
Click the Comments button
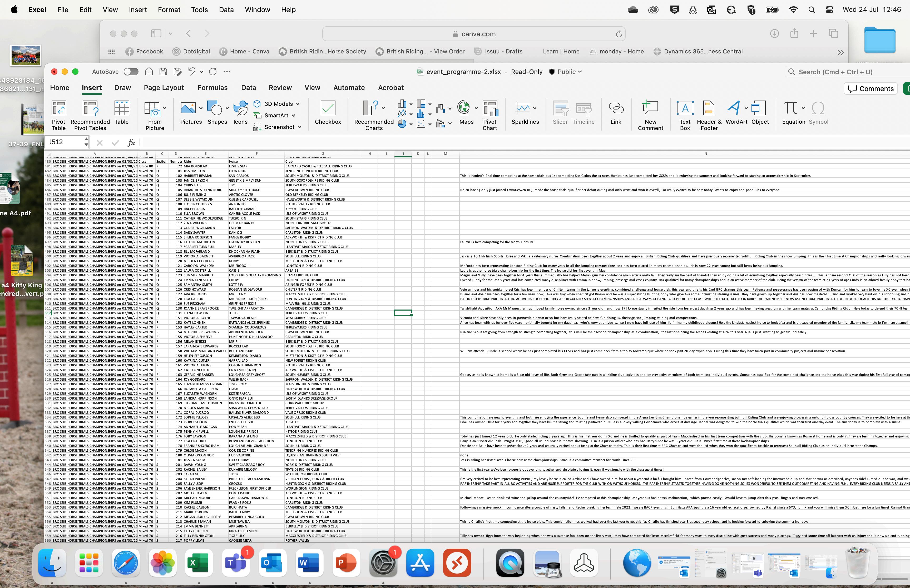coord(871,89)
